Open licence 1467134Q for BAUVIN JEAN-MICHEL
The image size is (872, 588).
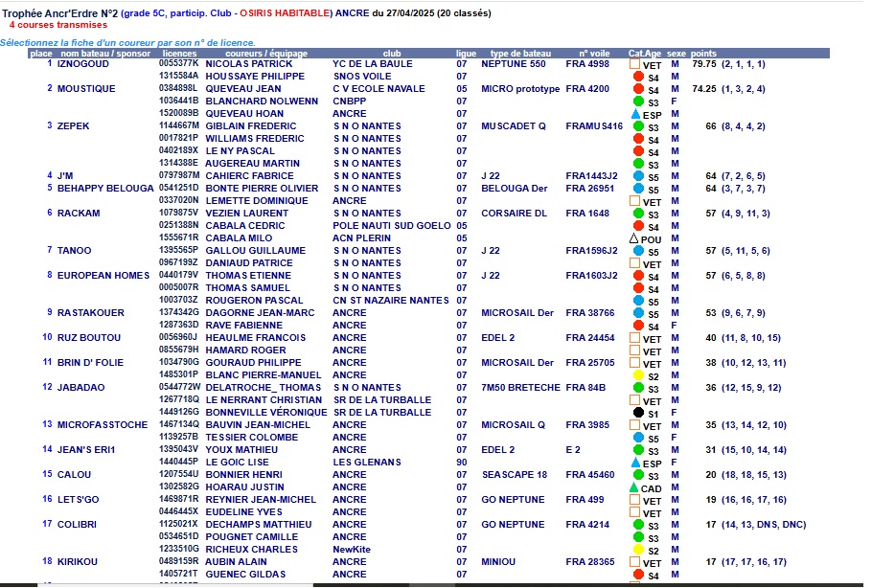pyautogui.click(x=179, y=424)
